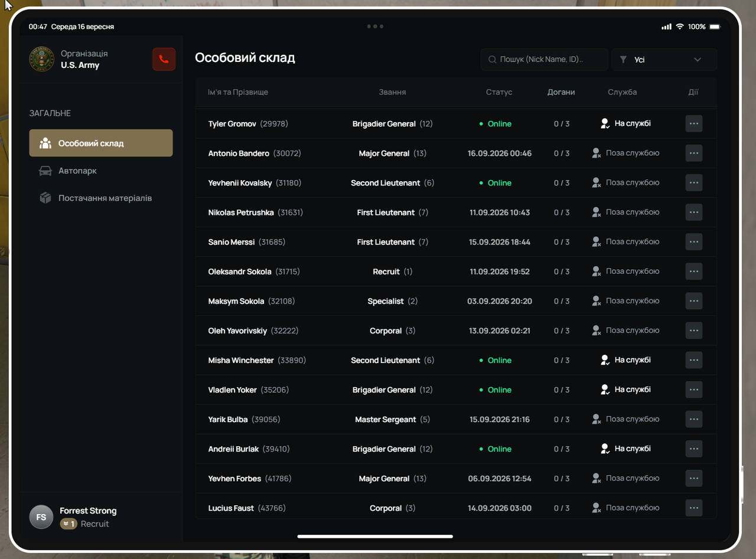This screenshot has height=559, width=756.
Task: Open the three-dot menu for Yevhenii Kovalsky
Action: 694,183
